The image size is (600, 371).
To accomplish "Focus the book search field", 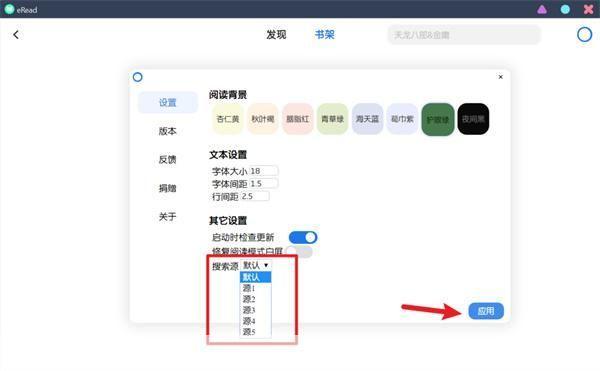I will (464, 35).
